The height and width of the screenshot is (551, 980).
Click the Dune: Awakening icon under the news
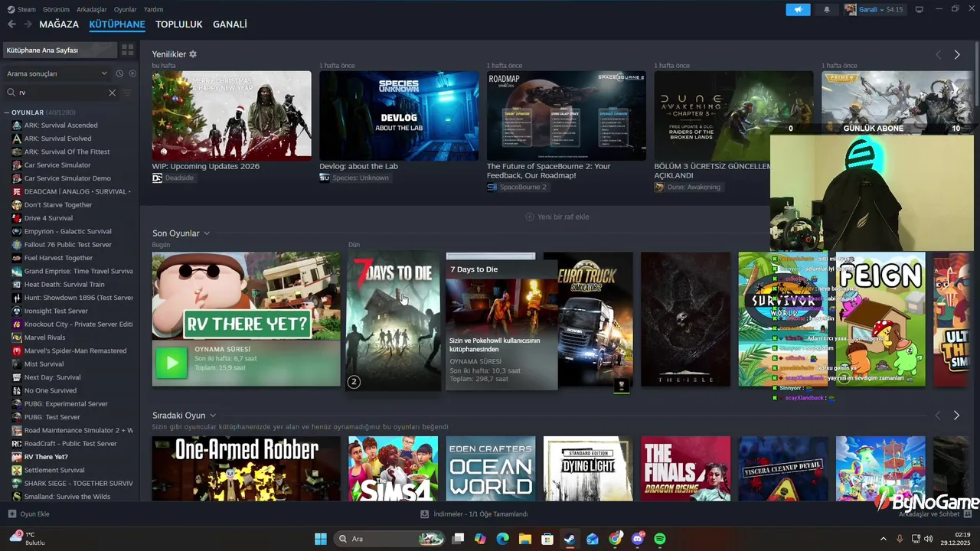pyautogui.click(x=659, y=187)
